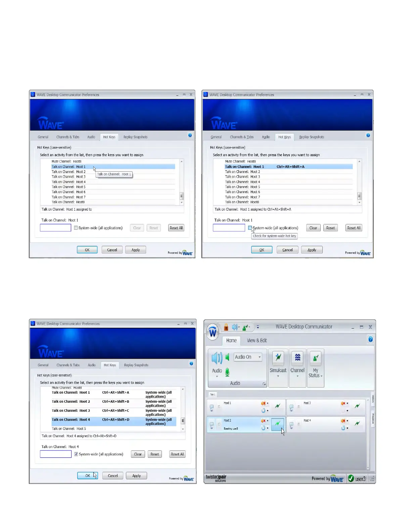The height and width of the screenshot is (532, 411).
Task: Click the My Status person icon
Action: point(316,358)
